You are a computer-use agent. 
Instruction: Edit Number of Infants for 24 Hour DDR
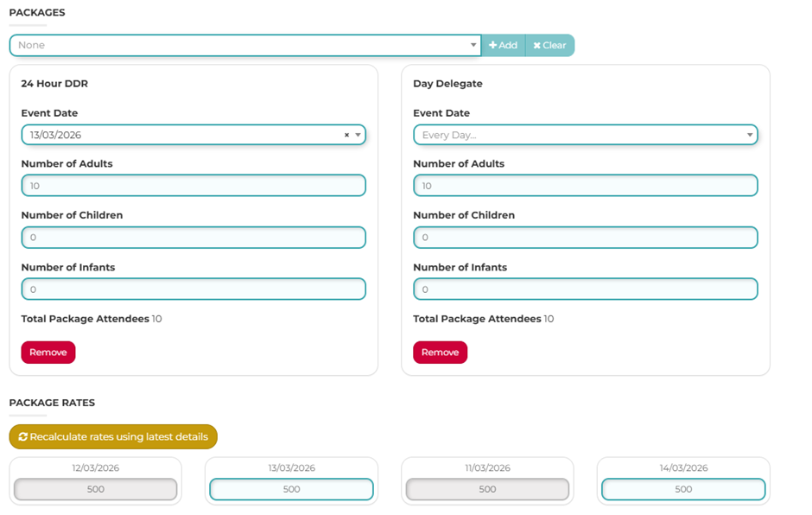point(193,289)
